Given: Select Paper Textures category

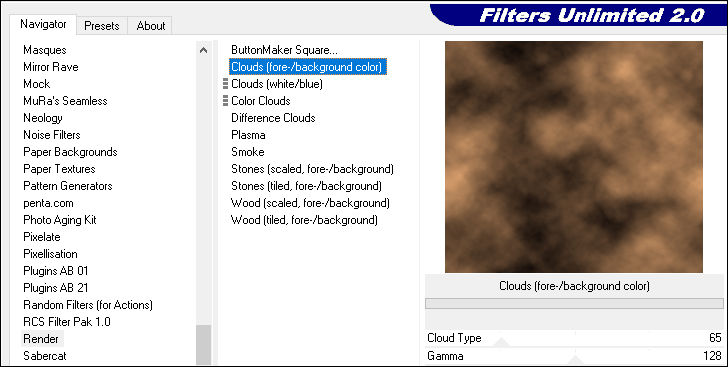Looking at the screenshot, I should (x=59, y=169).
